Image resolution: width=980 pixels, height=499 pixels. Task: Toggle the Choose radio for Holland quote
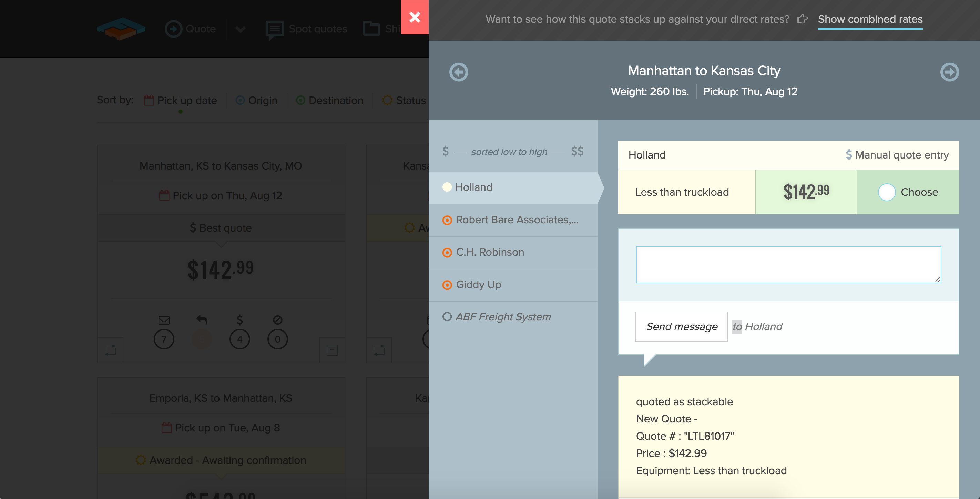pyautogui.click(x=886, y=192)
